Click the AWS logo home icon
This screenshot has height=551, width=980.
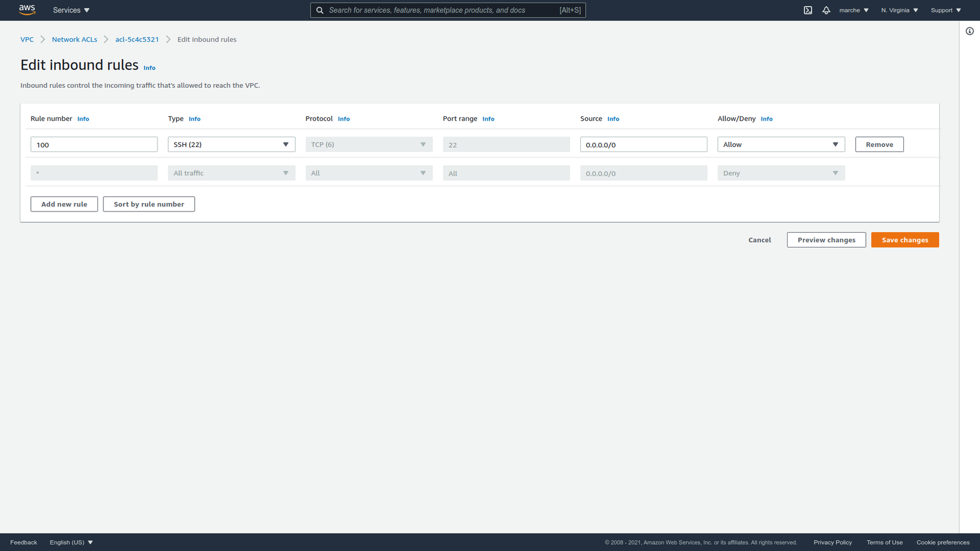27,9
